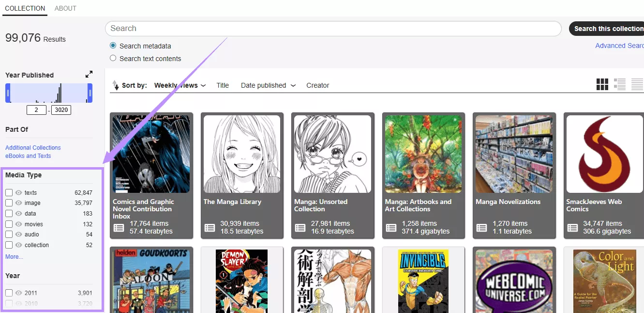Expand more media types with More...

[14, 257]
